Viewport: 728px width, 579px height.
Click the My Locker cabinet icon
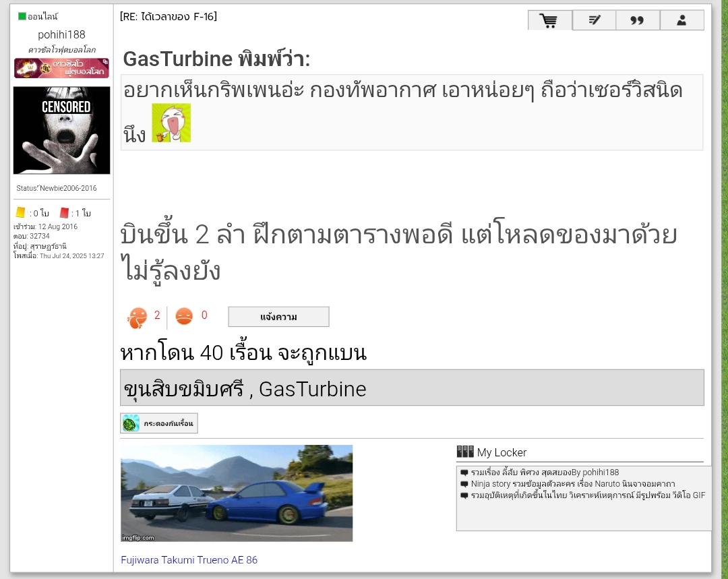(x=465, y=452)
